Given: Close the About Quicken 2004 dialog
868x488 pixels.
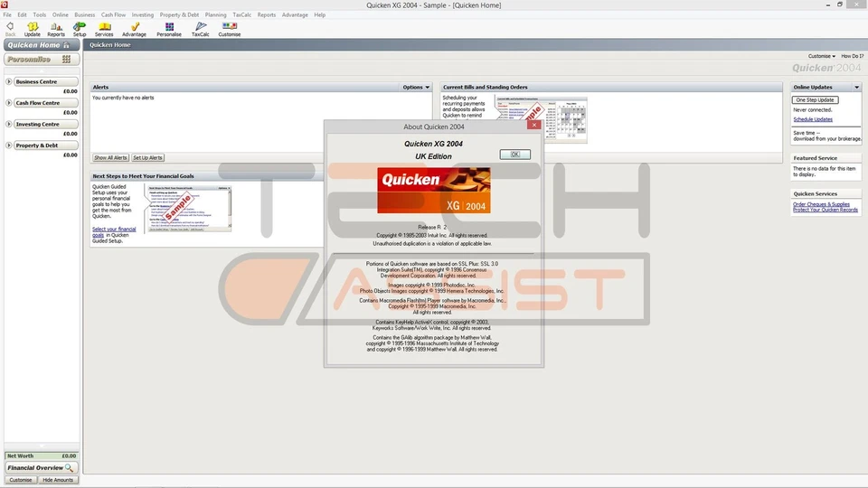Looking at the screenshot, I should click(x=533, y=125).
